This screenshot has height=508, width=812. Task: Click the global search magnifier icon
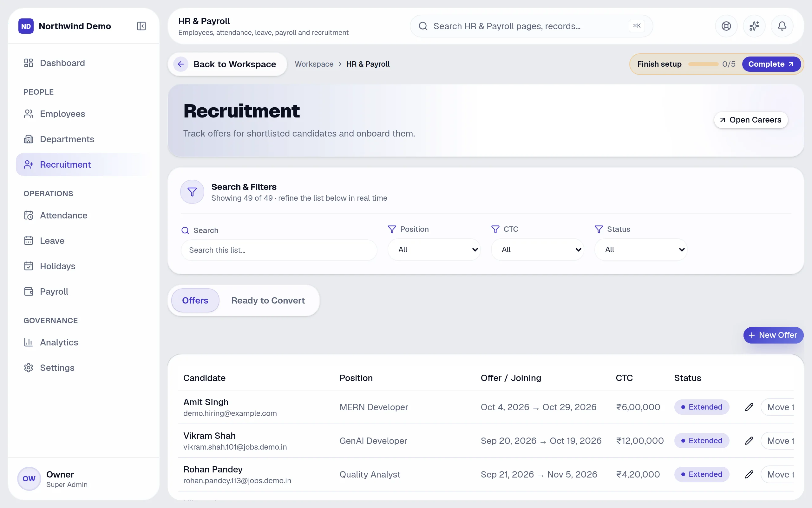tap(423, 26)
